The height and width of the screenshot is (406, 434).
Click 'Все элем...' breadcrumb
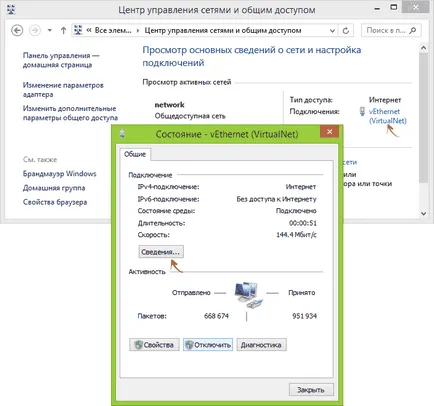113,30
